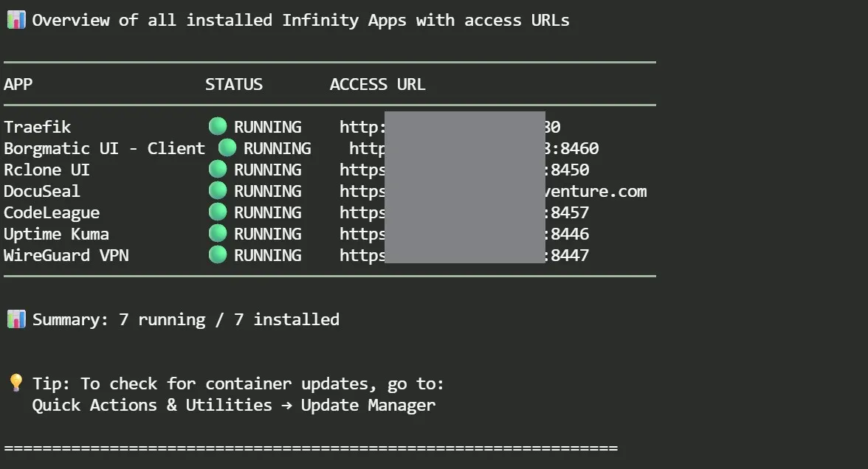The height and width of the screenshot is (469, 868).
Task: Open the Rclone UI URL ending in :8450
Action: click(464, 170)
